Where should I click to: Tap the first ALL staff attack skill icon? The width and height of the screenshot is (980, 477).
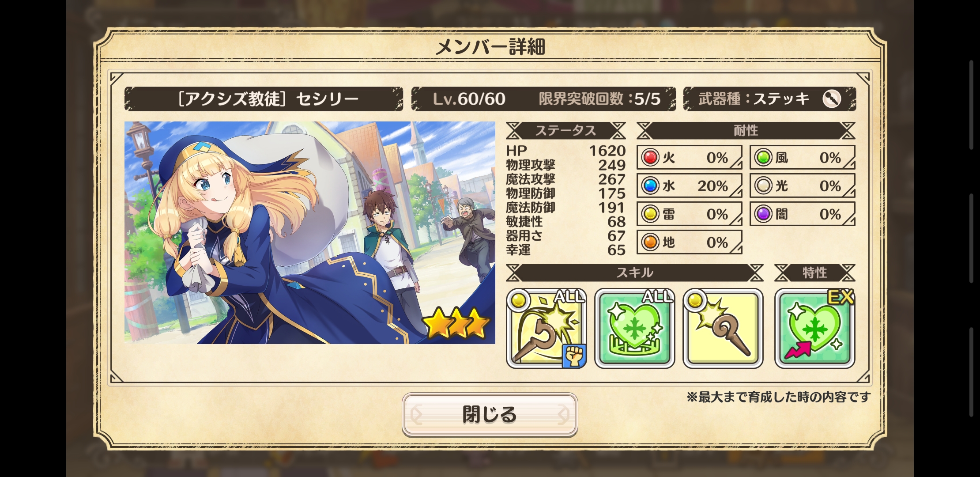click(x=547, y=329)
